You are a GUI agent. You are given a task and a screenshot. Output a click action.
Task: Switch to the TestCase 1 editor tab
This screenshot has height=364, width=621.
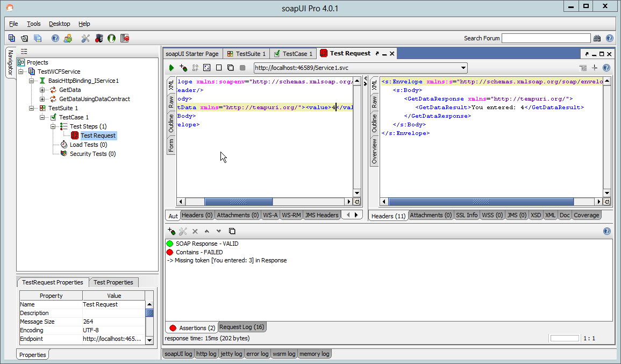[x=293, y=53]
